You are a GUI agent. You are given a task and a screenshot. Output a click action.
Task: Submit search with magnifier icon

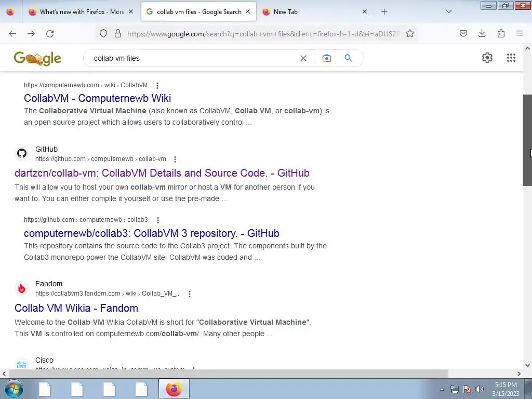pyautogui.click(x=349, y=58)
